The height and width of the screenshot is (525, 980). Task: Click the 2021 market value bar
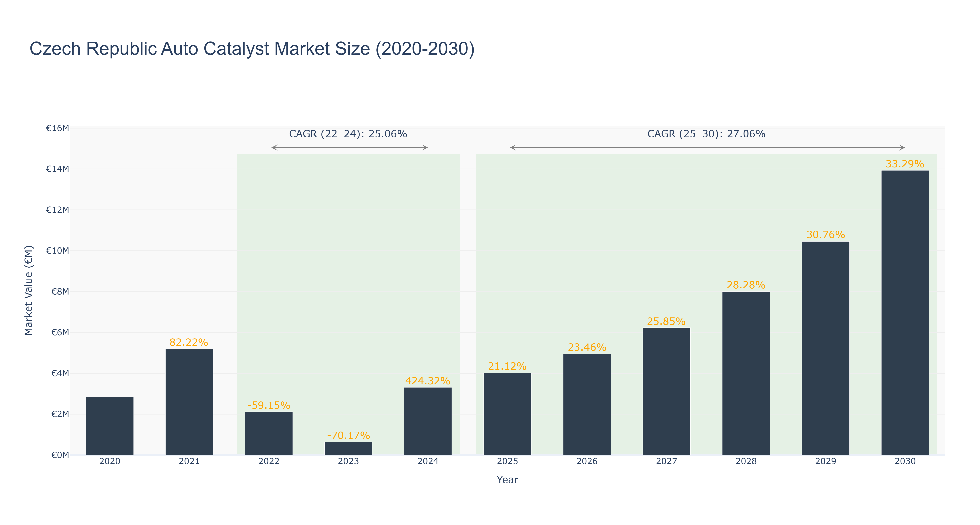tap(189, 402)
